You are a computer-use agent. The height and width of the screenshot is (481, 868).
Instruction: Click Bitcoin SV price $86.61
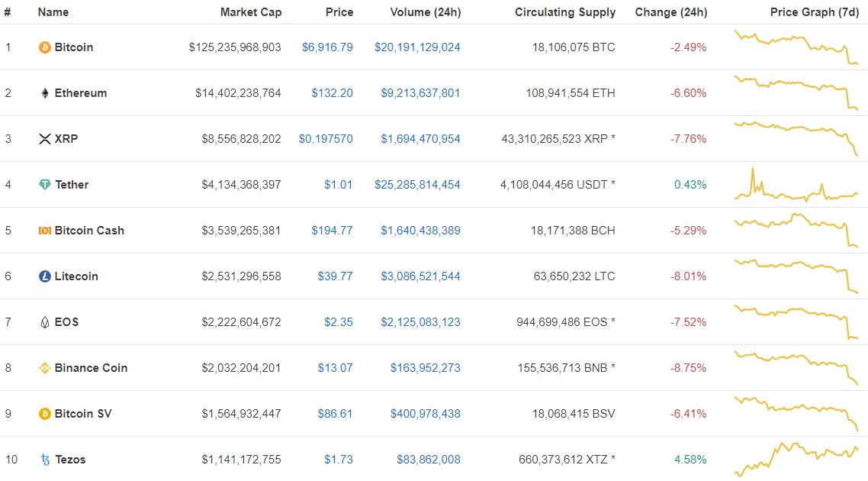(x=335, y=414)
